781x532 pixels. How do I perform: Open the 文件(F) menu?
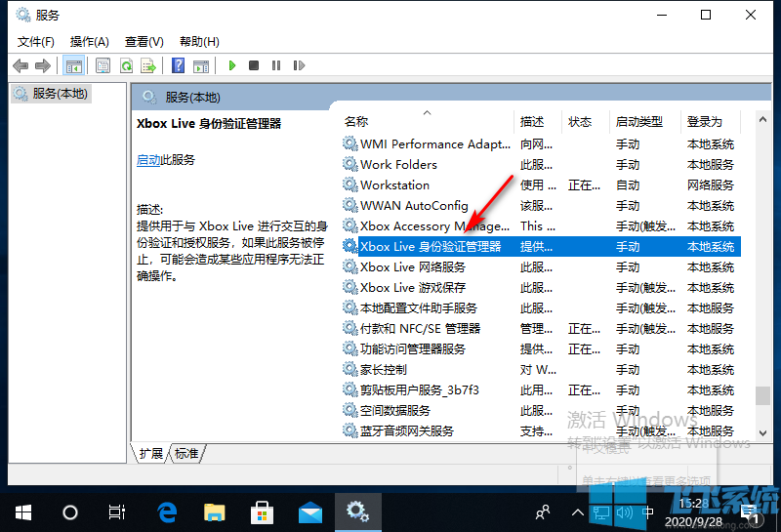(36, 42)
